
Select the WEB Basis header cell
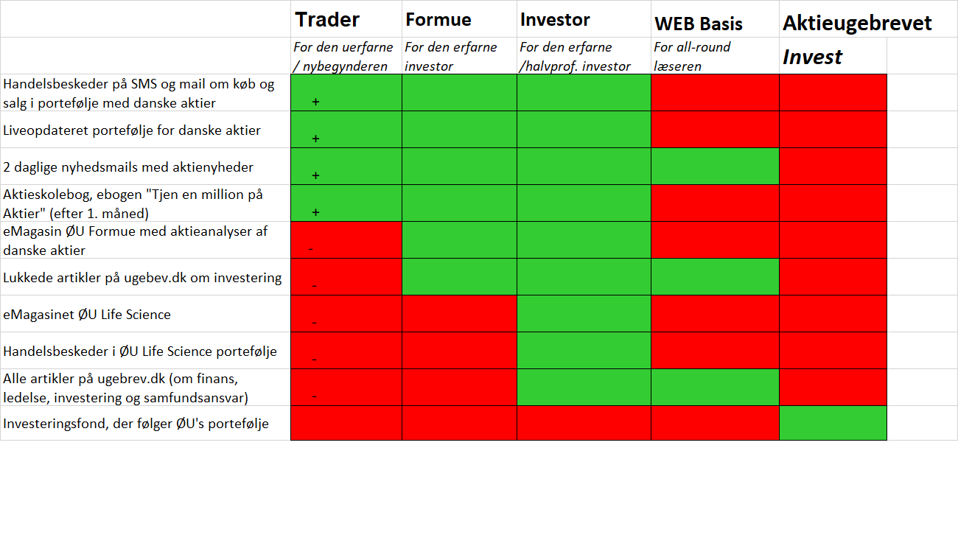point(699,24)
